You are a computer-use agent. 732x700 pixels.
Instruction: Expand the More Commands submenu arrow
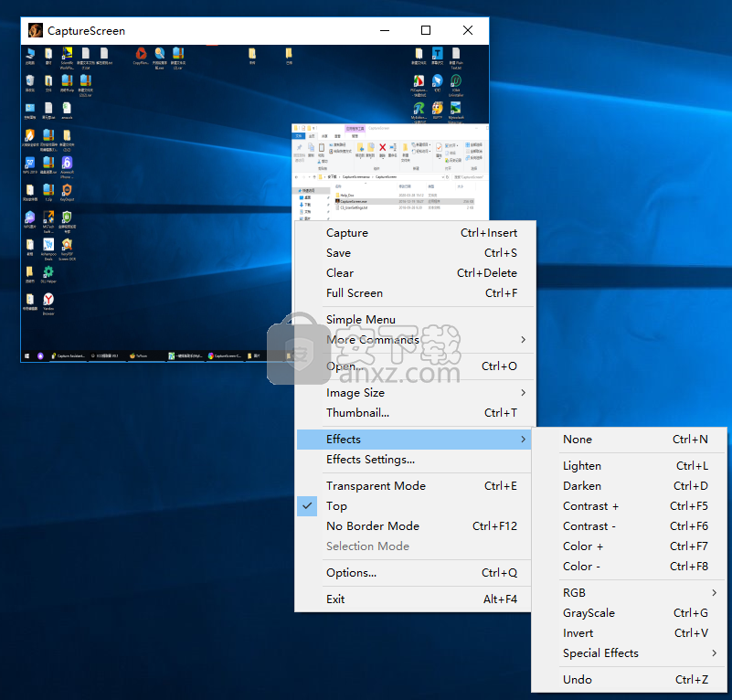pos(523,340)
